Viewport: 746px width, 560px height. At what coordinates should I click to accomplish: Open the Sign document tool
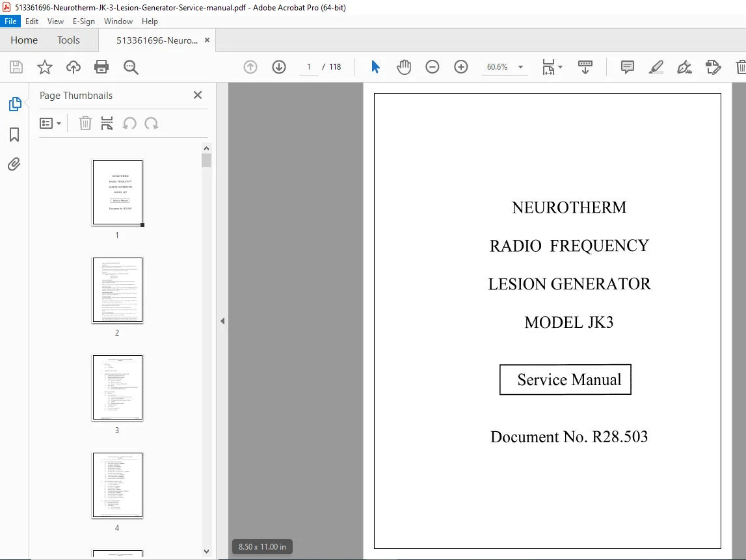[685, 67]
